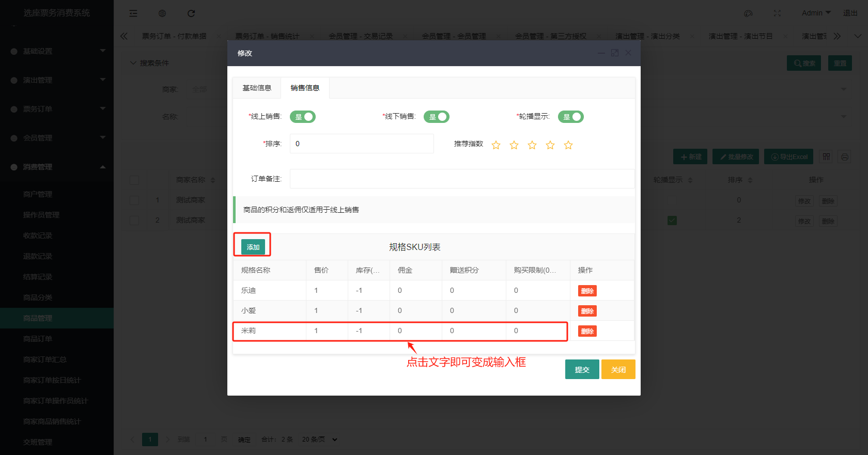Turn off the 线上销售 switch

303,117
